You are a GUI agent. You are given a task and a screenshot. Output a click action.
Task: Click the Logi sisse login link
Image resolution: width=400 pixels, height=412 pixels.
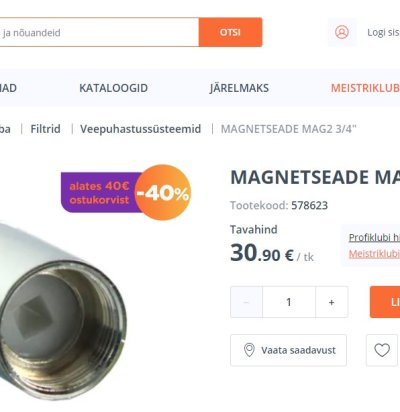[x=383, y=32]
